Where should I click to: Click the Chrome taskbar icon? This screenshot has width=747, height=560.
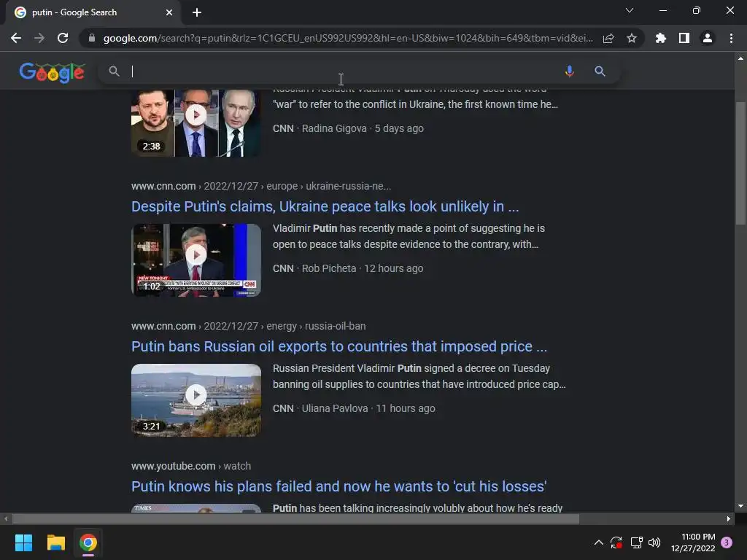tap(88, 542)
